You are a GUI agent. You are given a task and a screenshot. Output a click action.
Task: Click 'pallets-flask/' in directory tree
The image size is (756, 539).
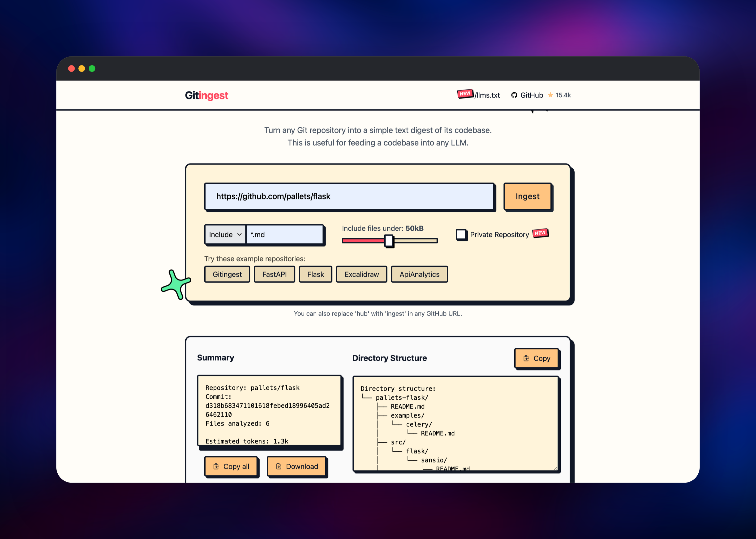(402, 398)
